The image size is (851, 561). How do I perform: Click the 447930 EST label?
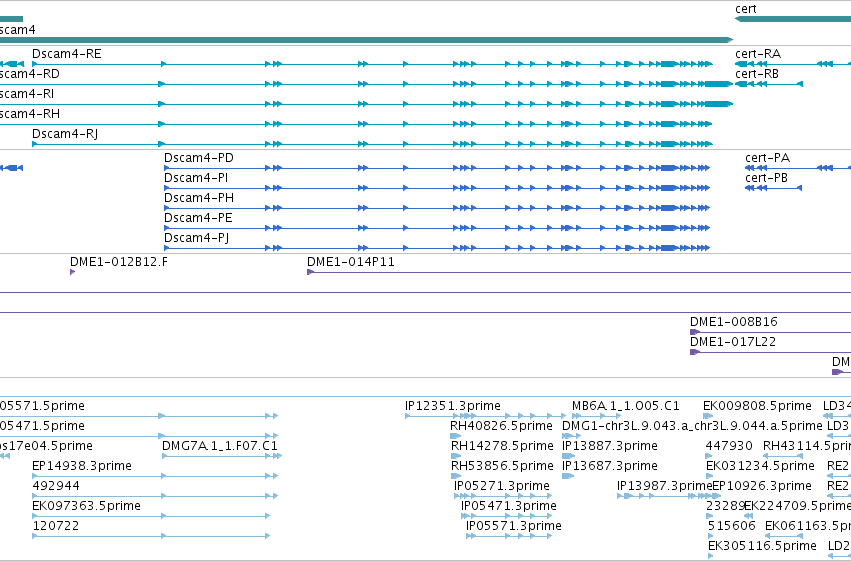729,445
